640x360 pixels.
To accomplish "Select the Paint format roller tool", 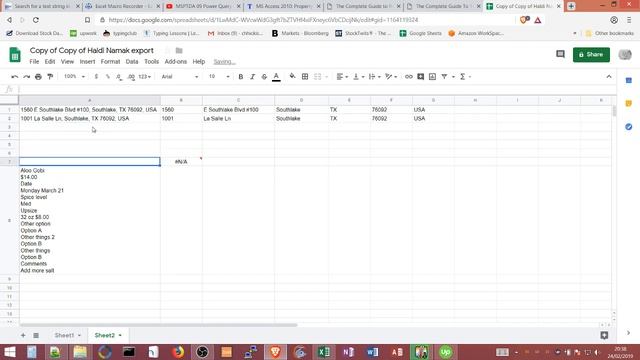I will [x=50, y=77].
